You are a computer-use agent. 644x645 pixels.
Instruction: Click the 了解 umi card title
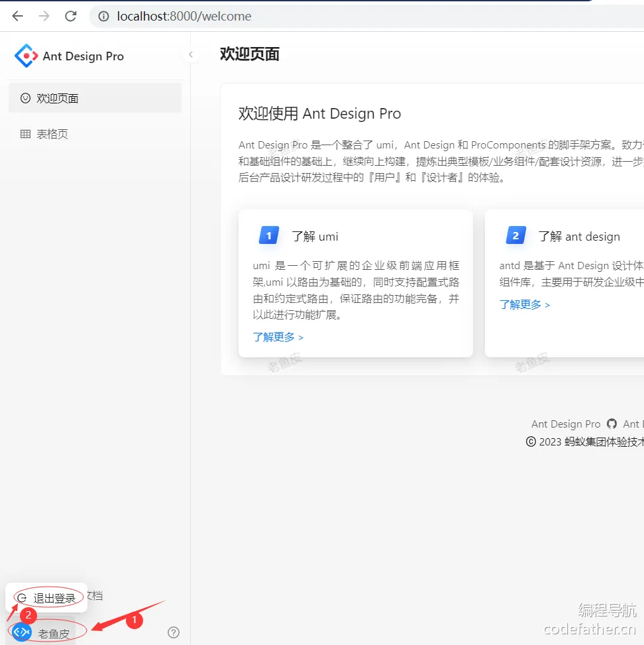(x=315, y=237)
